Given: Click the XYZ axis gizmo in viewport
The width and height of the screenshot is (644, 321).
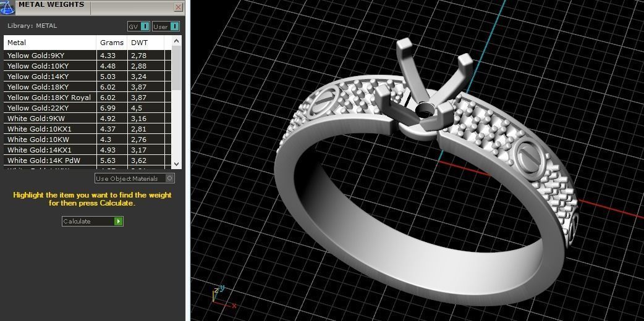Looking at the screenshot, I should 224,297.
